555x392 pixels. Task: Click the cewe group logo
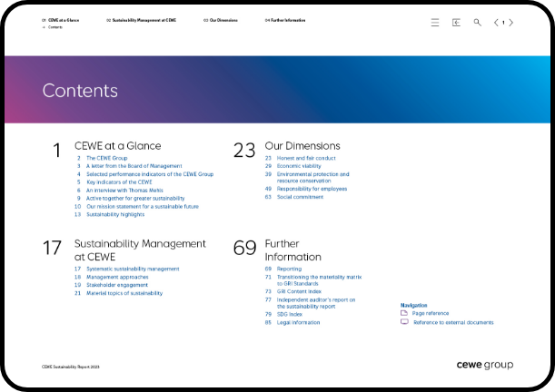485,365
